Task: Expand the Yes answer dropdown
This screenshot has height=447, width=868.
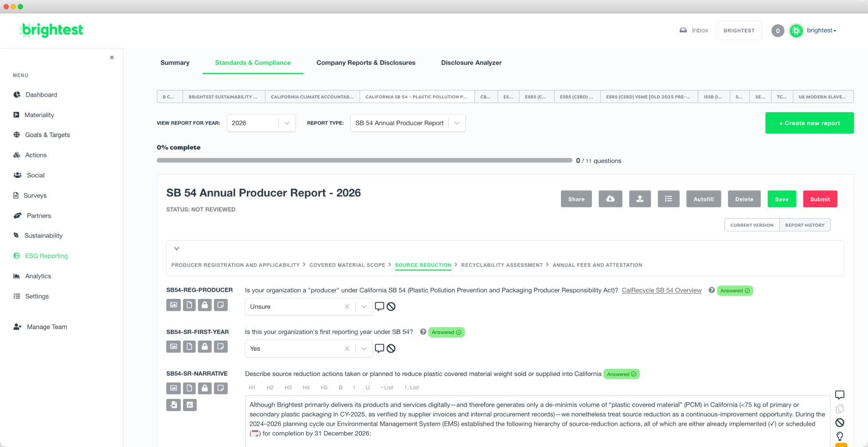Action: point(364,349)
